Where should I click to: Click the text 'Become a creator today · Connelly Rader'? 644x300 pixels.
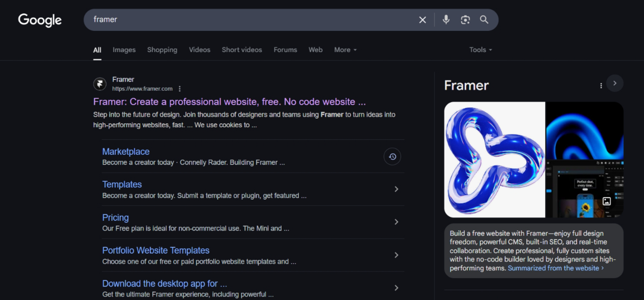[x=165, y=162]
